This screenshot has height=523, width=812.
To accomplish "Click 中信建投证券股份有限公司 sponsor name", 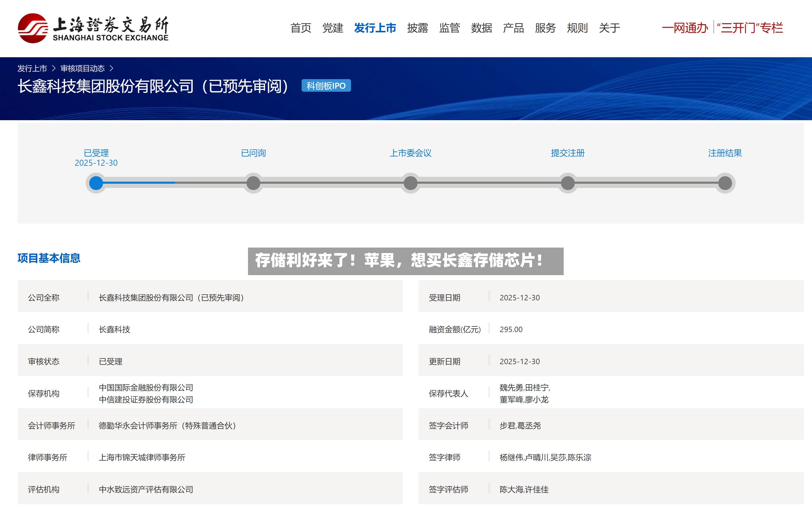I will pyautogui.click(x=146, y=400).
